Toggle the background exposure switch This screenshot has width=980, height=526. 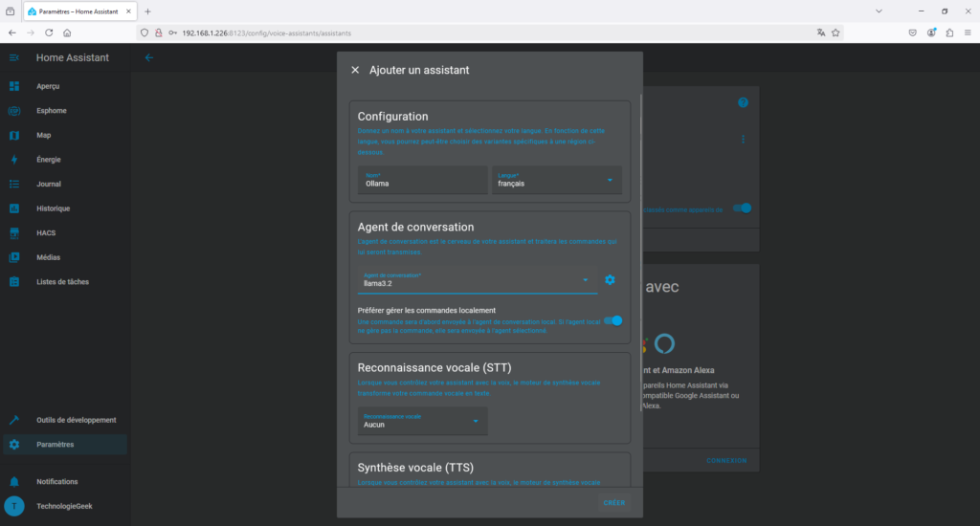click(x=742, y=208)
